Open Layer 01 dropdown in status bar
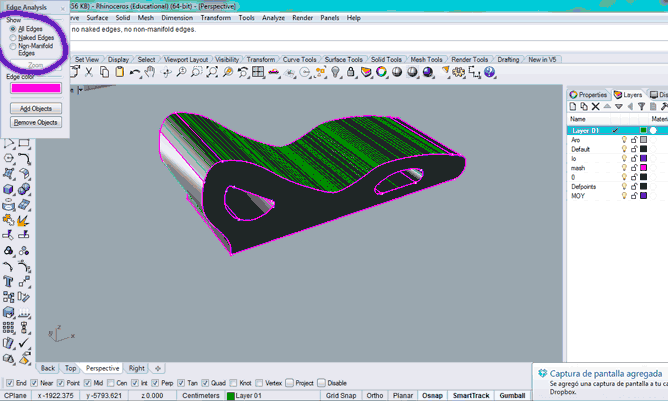 pos(249,395)
